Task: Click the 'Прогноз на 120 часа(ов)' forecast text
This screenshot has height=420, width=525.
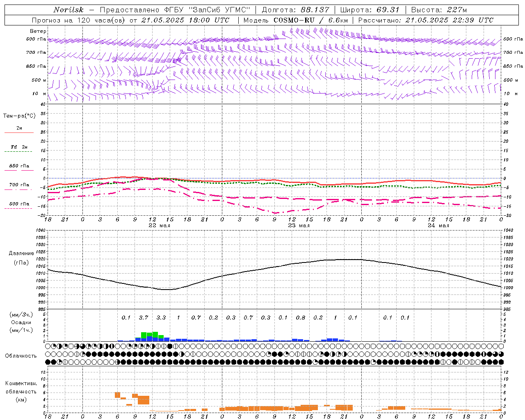Action: 79,20
